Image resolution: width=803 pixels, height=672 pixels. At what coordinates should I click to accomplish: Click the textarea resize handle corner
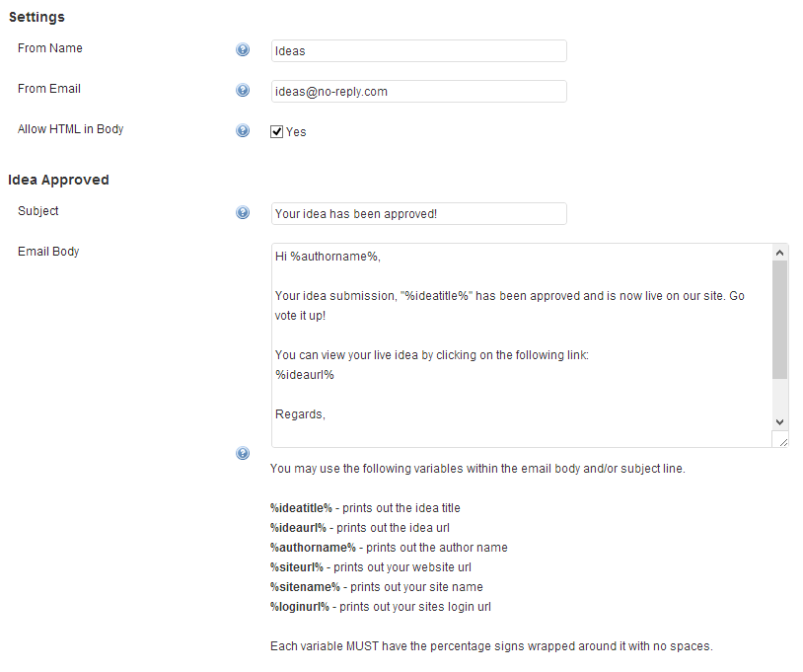[780, 440]
